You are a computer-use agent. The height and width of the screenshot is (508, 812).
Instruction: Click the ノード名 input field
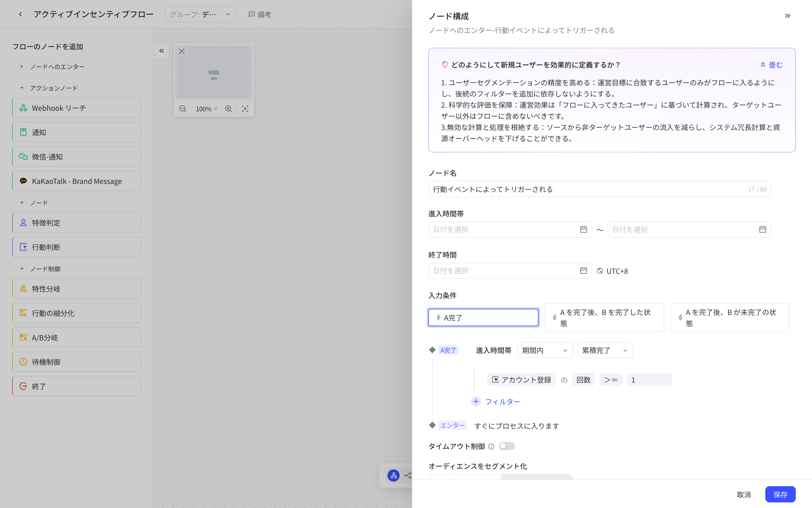(600, 189)
